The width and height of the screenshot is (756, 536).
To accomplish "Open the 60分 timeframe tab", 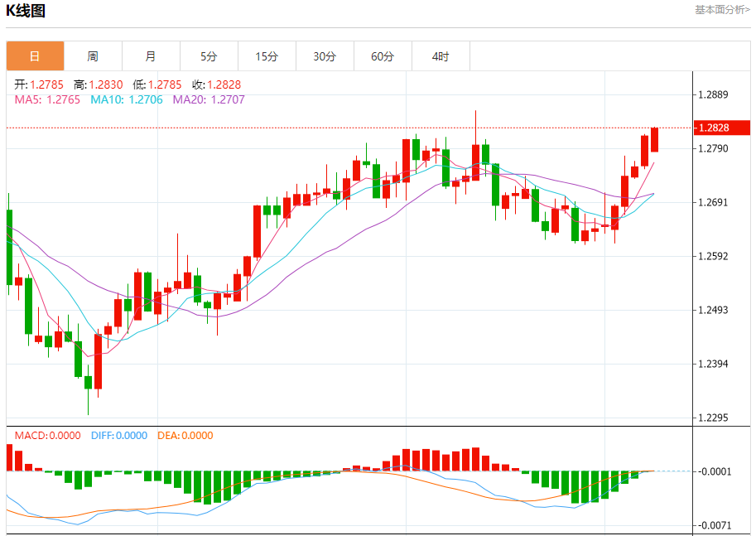I will click(383, 56).
